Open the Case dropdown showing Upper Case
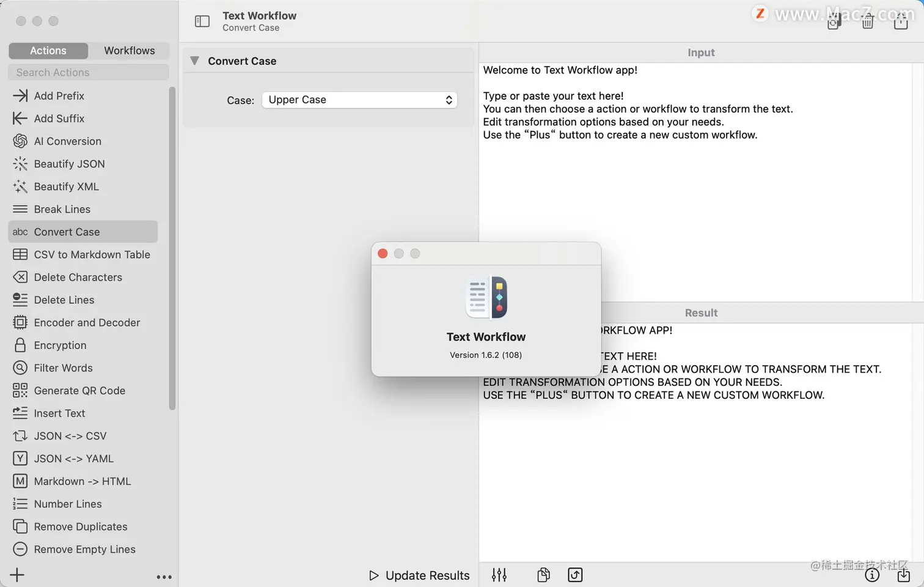This screenshot has height=587, width=924. tap(359, 100)
